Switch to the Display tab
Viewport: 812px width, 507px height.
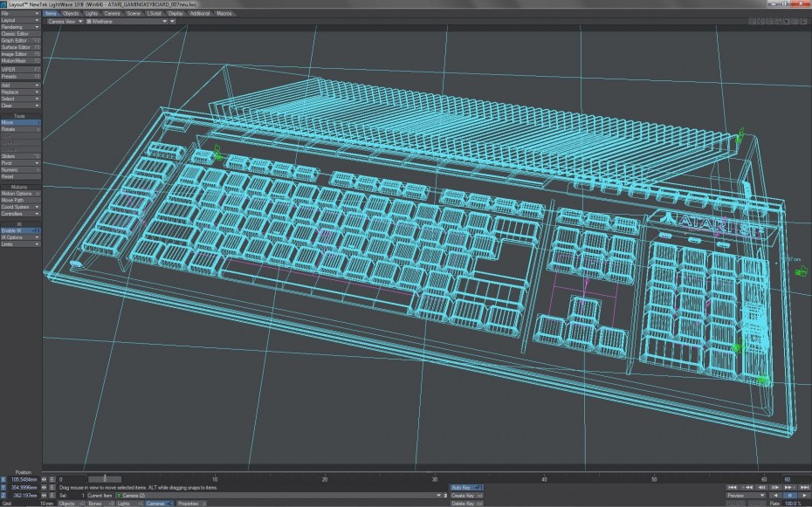pyautogui.click(x=176, y=13)
